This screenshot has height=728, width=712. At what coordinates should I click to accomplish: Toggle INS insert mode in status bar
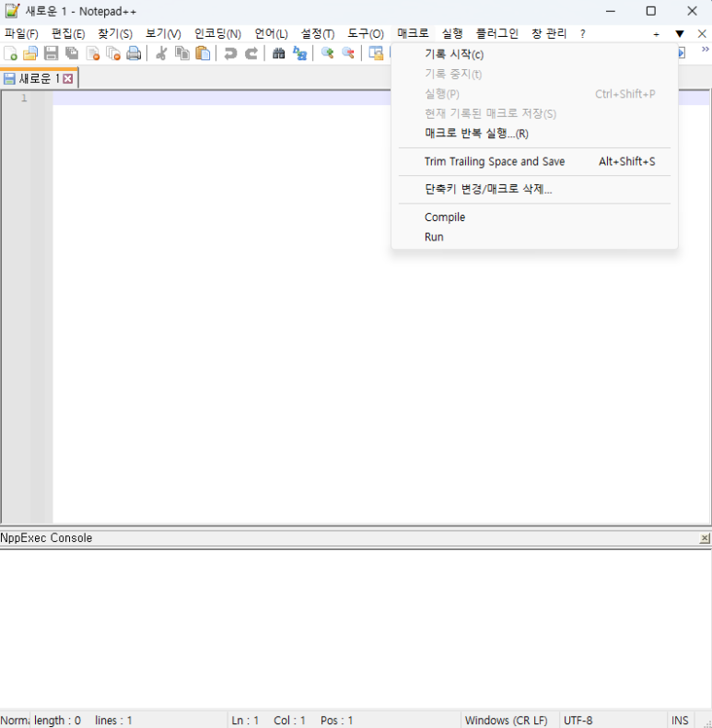(x=680, y=720)
